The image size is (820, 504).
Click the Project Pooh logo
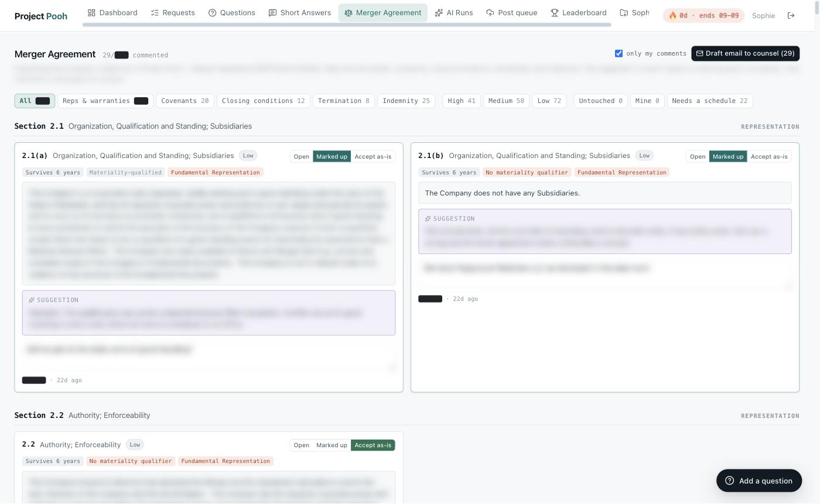pos(41,16)
